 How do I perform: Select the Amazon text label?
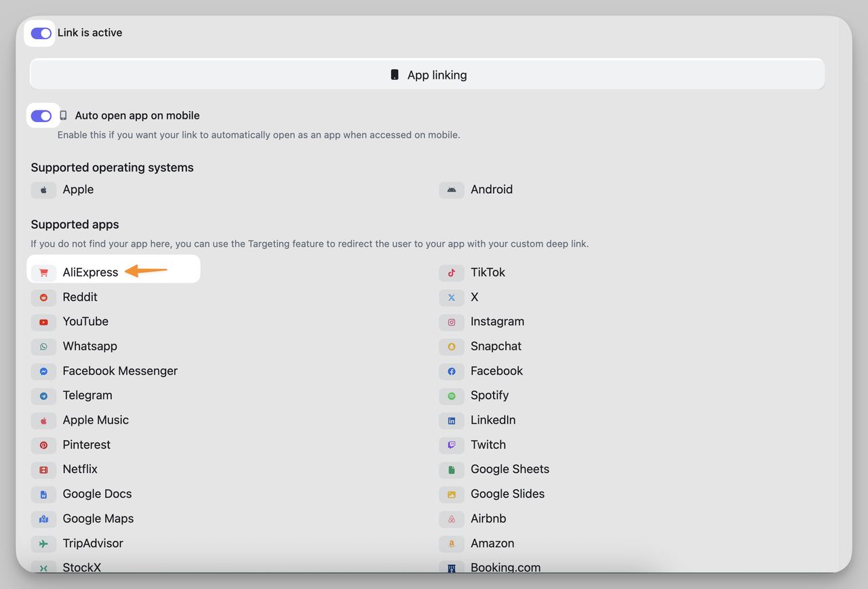click(492, 544)
